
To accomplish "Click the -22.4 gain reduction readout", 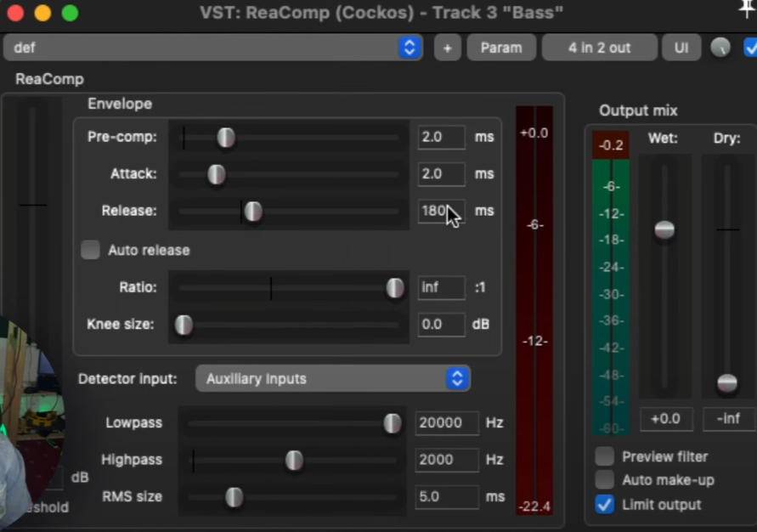I will pos(534,507).
